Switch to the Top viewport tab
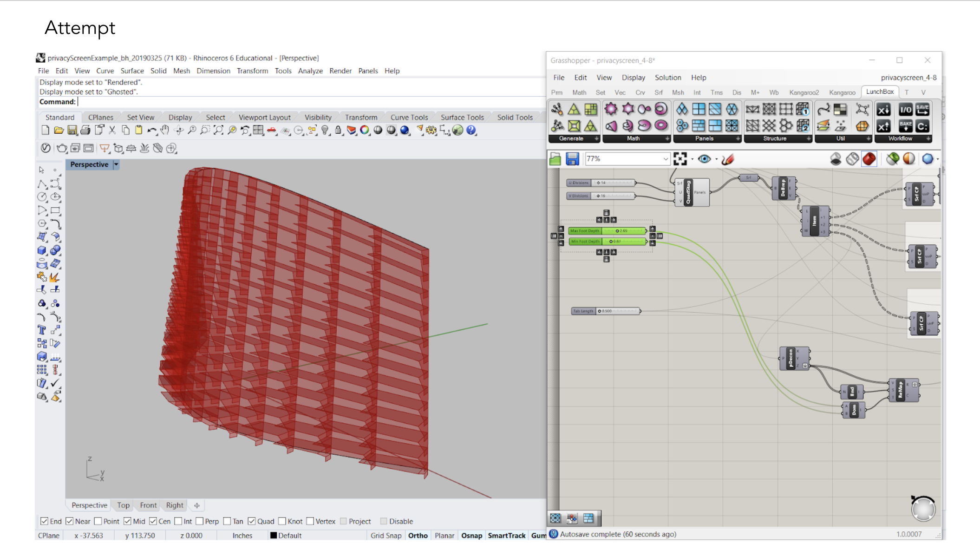Screen dimensions: 980x550 [123, 505]
